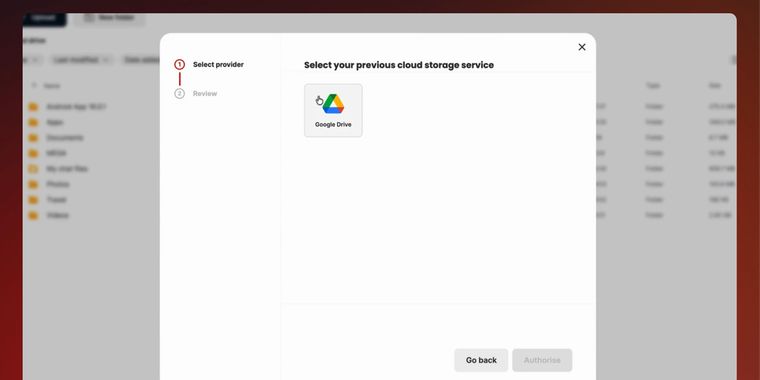Open the Videos folder in the background list
Viewport: 760px width, 380px height.
point(58,215)
